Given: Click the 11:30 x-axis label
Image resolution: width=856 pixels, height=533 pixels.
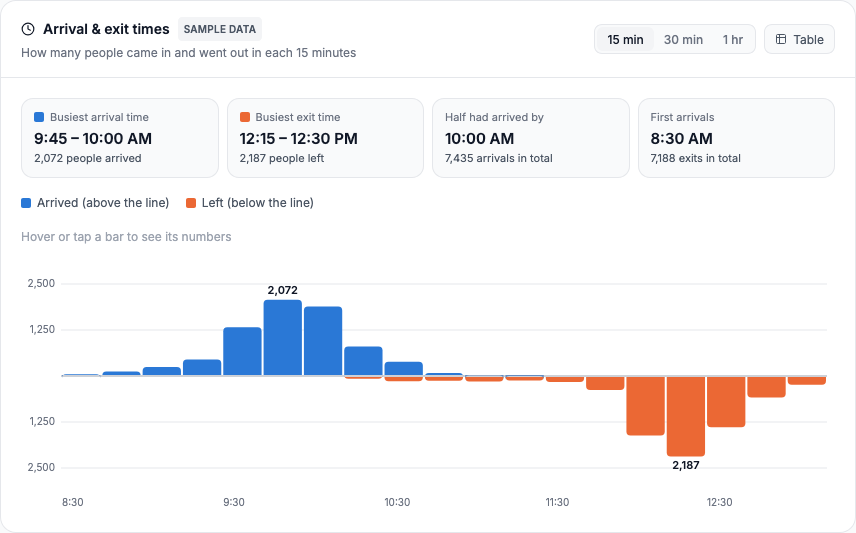Looking at the screenshot, I should point(557,502).
